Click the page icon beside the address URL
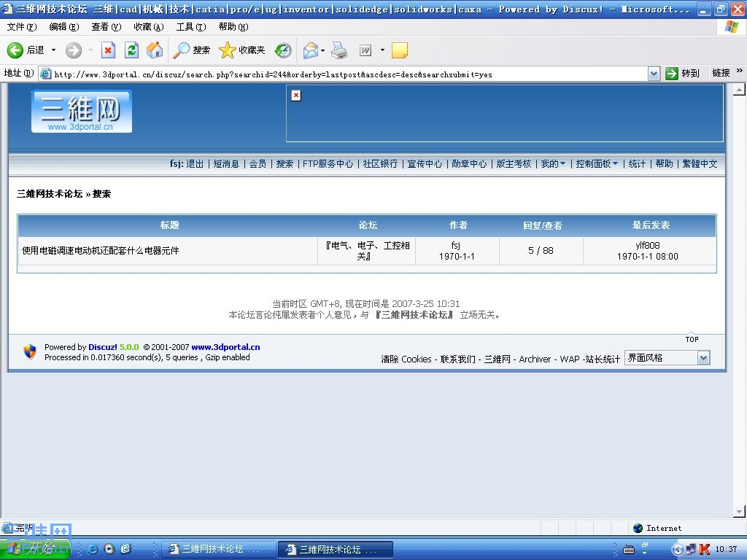The width and height of the screenshot is (747, 560). click(45, 74)
